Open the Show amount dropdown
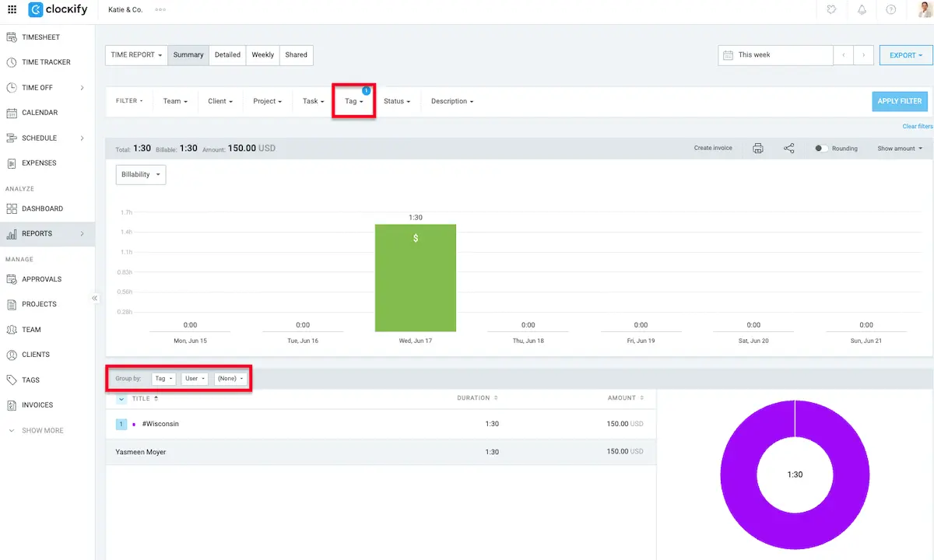The width and height of the screenshot is (934, 560). (x=900, y=149)
